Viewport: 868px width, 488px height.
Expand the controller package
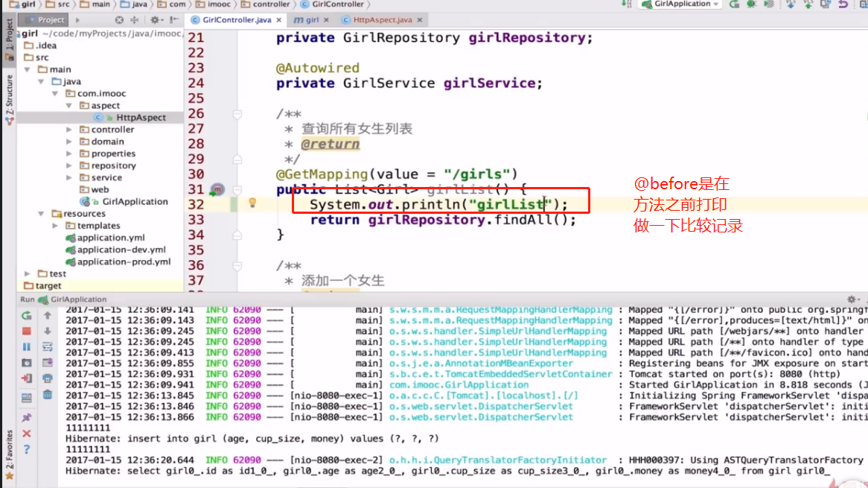pos(68,130)
